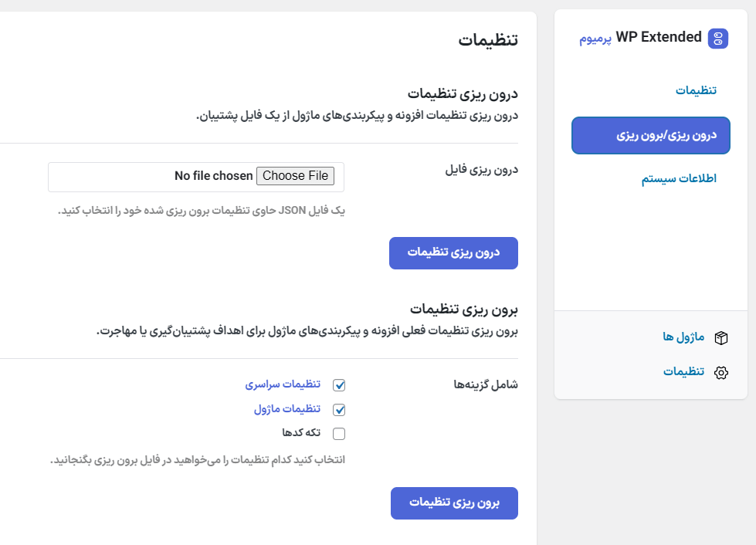Click the "برون ریزی تنظیمات" export button

click(454, 503)
